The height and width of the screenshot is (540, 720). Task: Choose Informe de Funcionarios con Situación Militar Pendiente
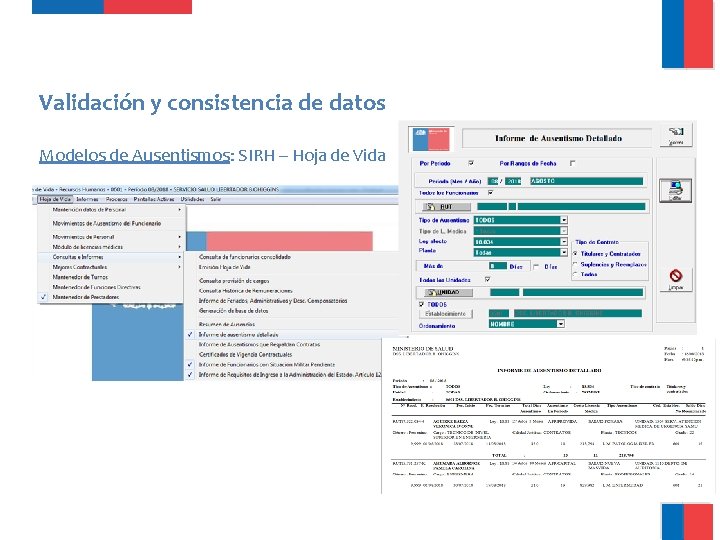pyautogui.click(x=267, y=365)
